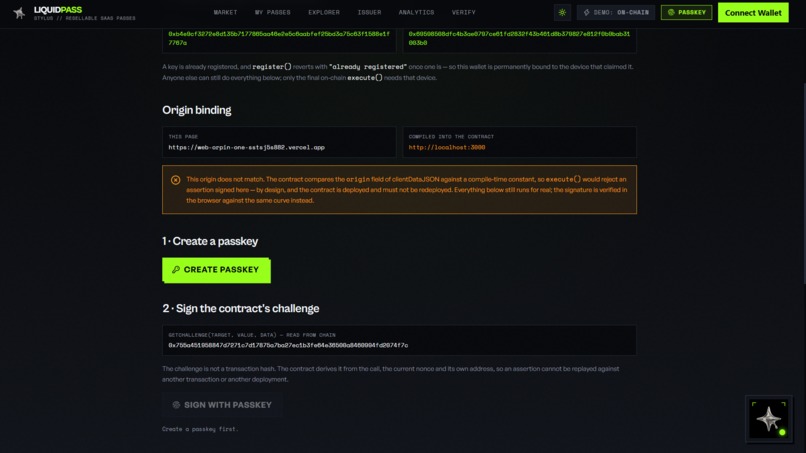Click the 'THIS PAGE' label

pyautogui.click(x=183, y=137)
